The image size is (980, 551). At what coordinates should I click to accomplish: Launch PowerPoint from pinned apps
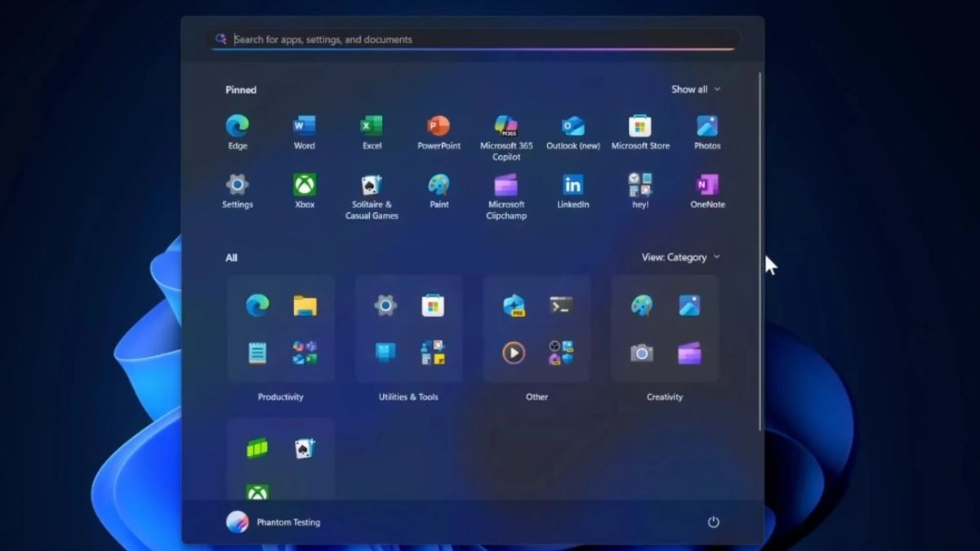[x=439, y=132]
